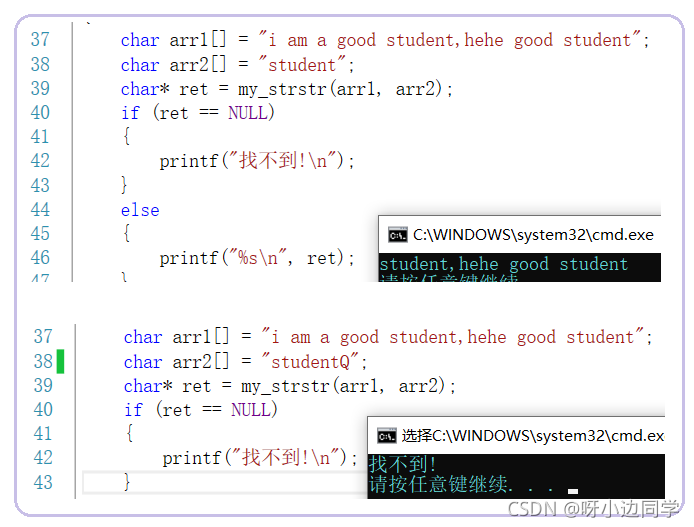Click line number 39 in the lower gutter
The image size is (694, 527).
(43, 385)
